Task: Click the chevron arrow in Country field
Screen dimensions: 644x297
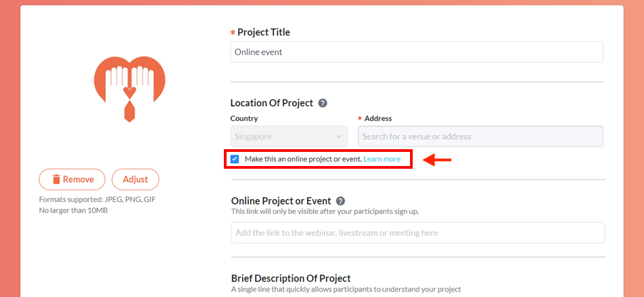Action: [x=339, y=136]
